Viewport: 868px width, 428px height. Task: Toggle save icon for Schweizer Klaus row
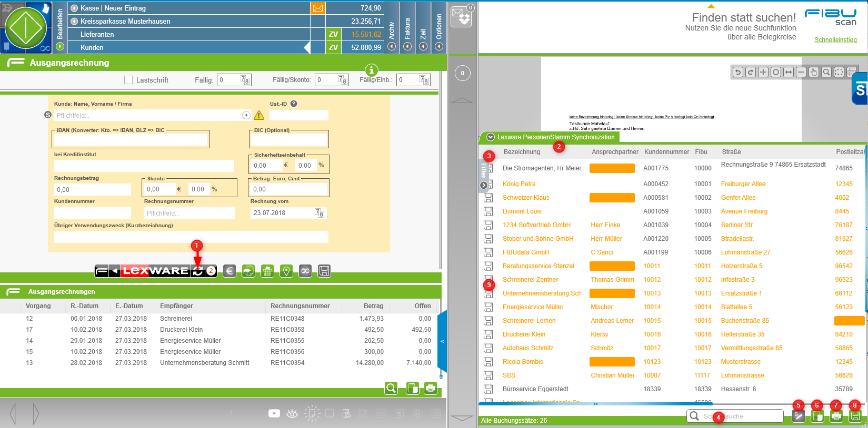(488, 198)
